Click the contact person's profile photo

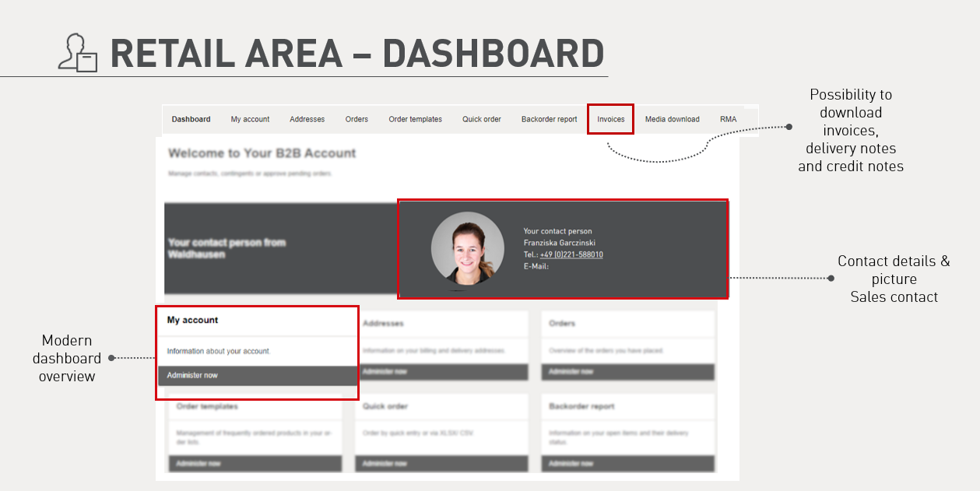(467, 249)
